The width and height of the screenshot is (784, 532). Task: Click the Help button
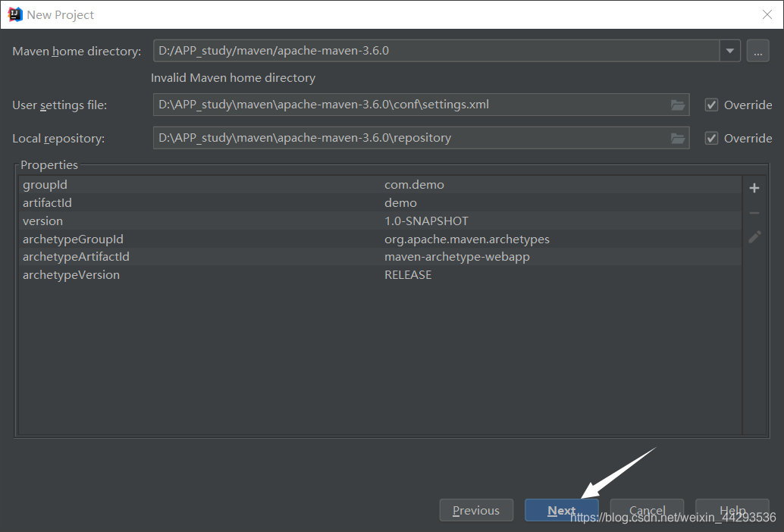[x=732, y=510]
